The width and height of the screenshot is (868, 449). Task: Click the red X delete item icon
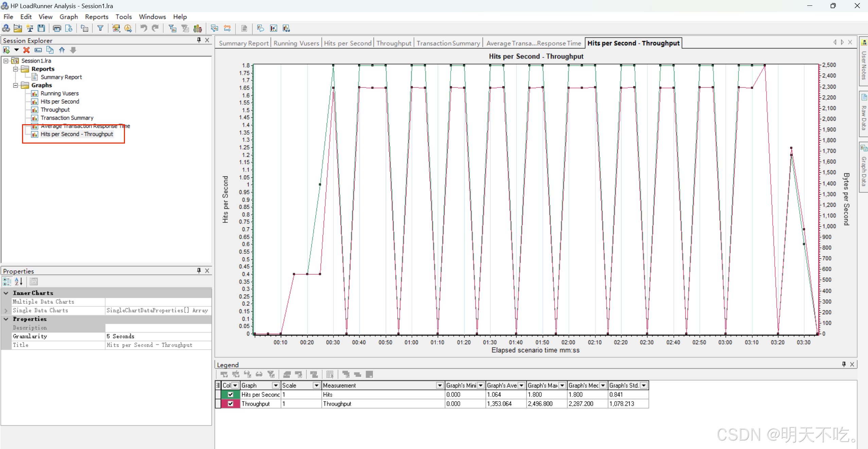pyautogui.click(x=26, y=50)
